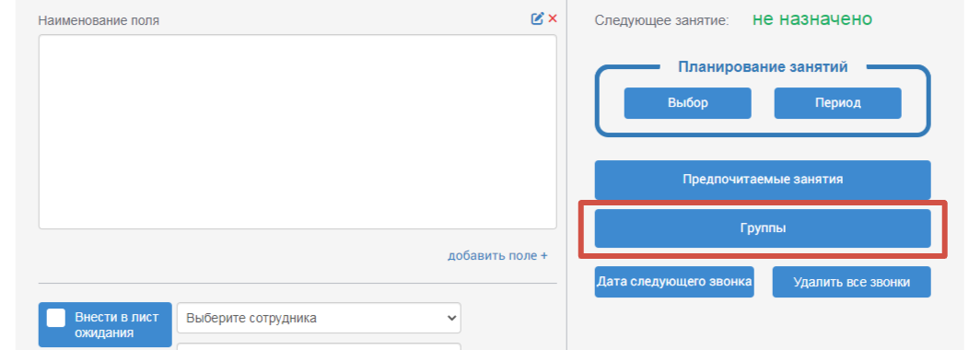Viewport: 980px width, 350px height.
Task: Click 'Дата следующего звонка' button
Action: (674, 282)
